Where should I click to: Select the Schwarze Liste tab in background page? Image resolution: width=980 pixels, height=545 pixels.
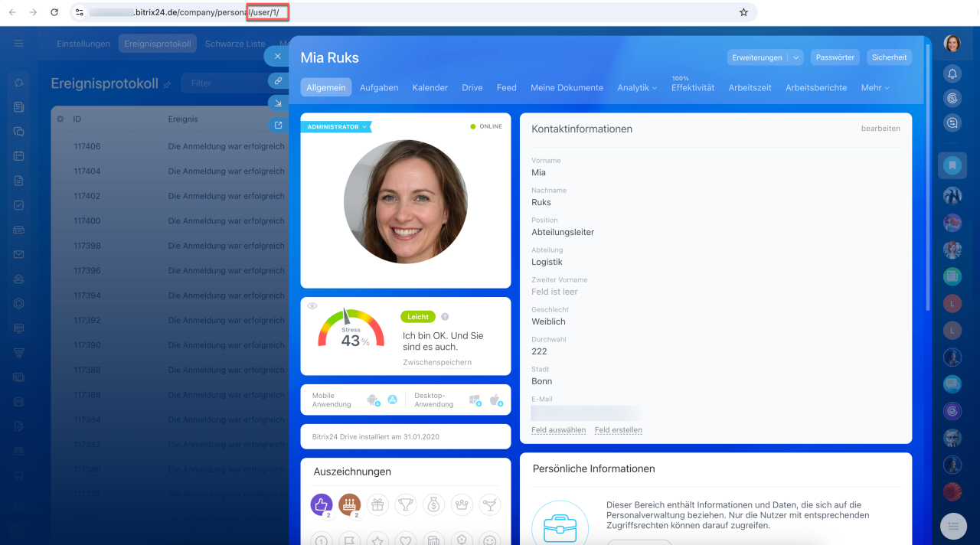235,44
